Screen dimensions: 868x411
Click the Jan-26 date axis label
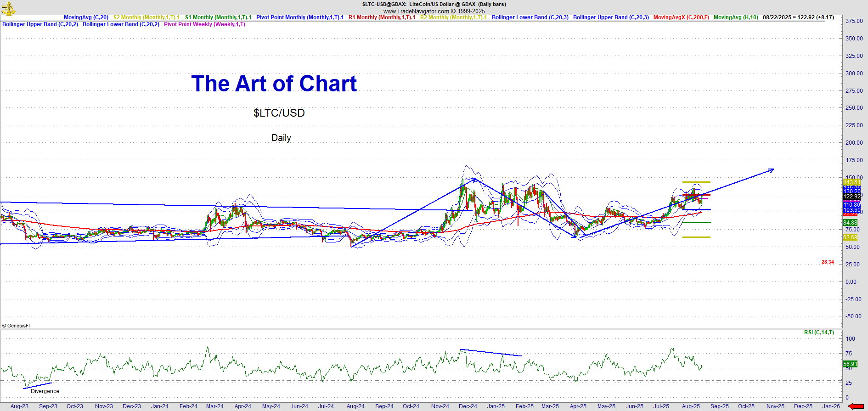coord(831,406)
